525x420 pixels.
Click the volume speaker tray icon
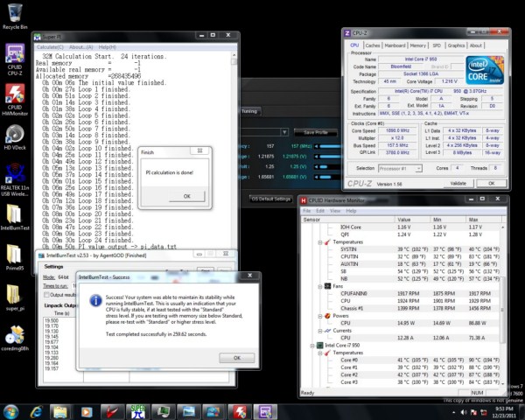tap(464, 412)
